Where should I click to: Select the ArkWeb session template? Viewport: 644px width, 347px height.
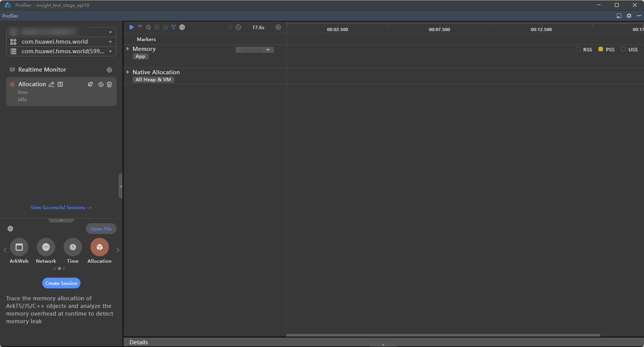tap(19, 247)
